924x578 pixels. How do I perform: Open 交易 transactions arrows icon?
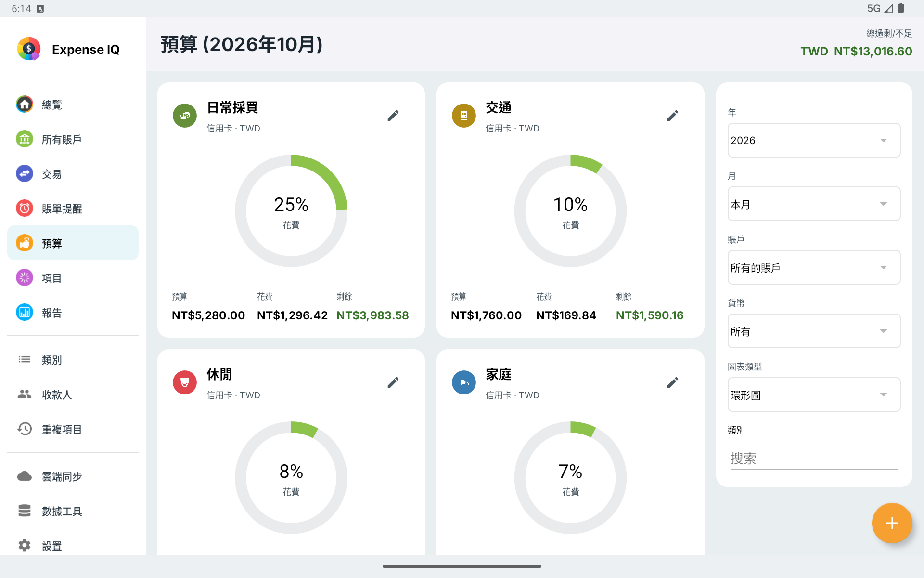[x=25, y=174]
